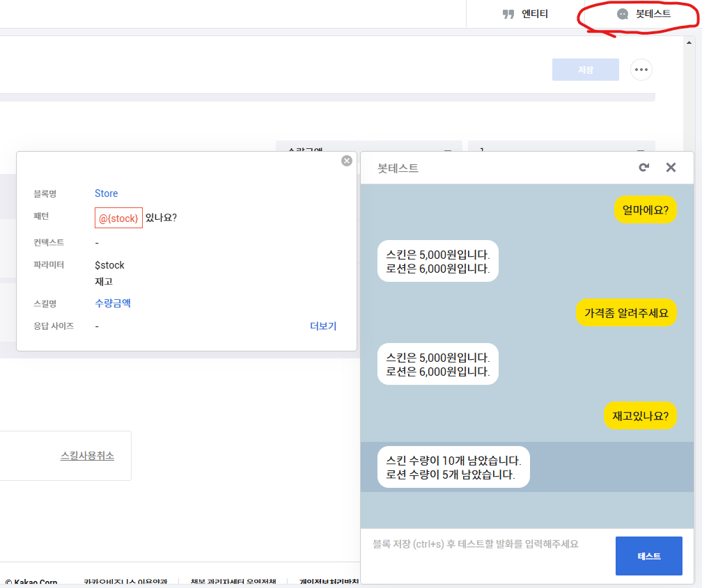Click the 재고 parameter value
The width and height of the screenshot is (702, 588).
click(x=103, y=281)
